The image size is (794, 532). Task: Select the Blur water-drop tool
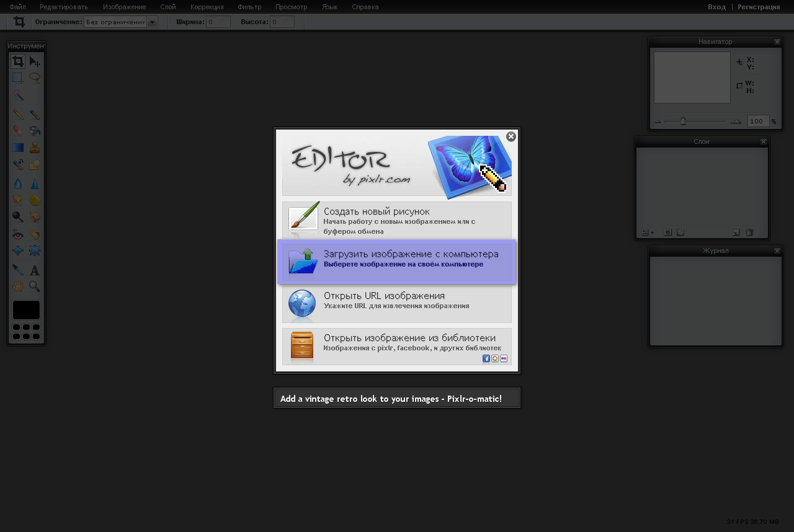pos(18,184)
